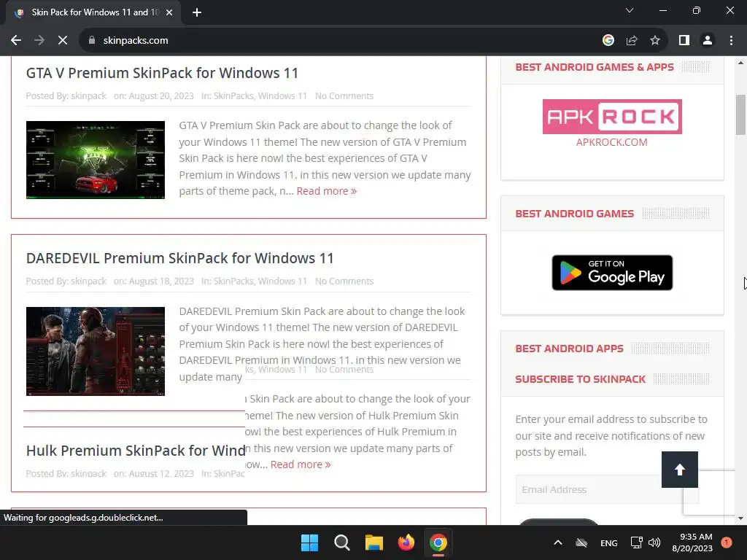Open the Windows Start menu

tap(309, 542)
